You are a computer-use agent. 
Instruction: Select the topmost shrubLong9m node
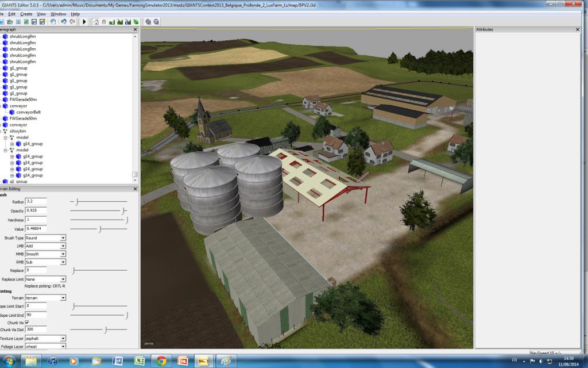pos(22,36)
